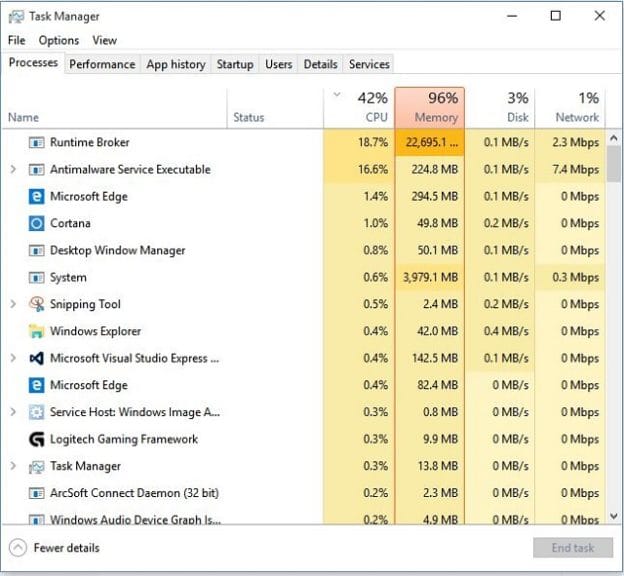Sort by the 42% CPU column header
Screen dimensions: 624x576
359,108
